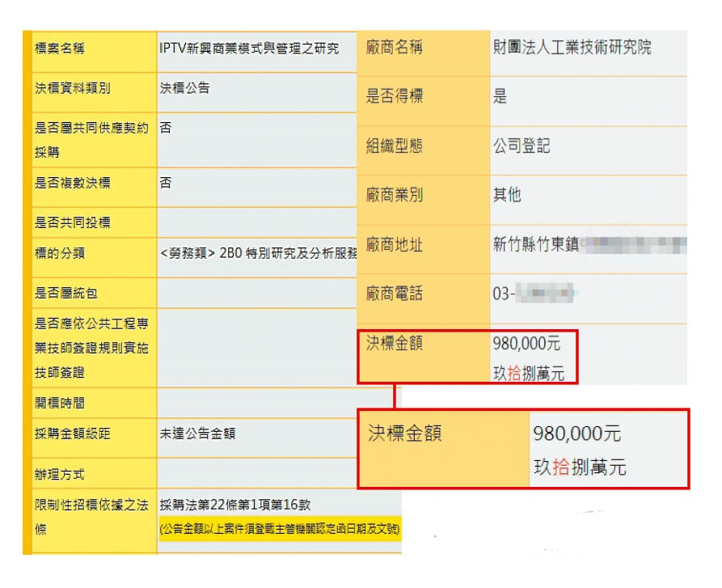Select the 廠商地址 label

(x=395, y=244)
